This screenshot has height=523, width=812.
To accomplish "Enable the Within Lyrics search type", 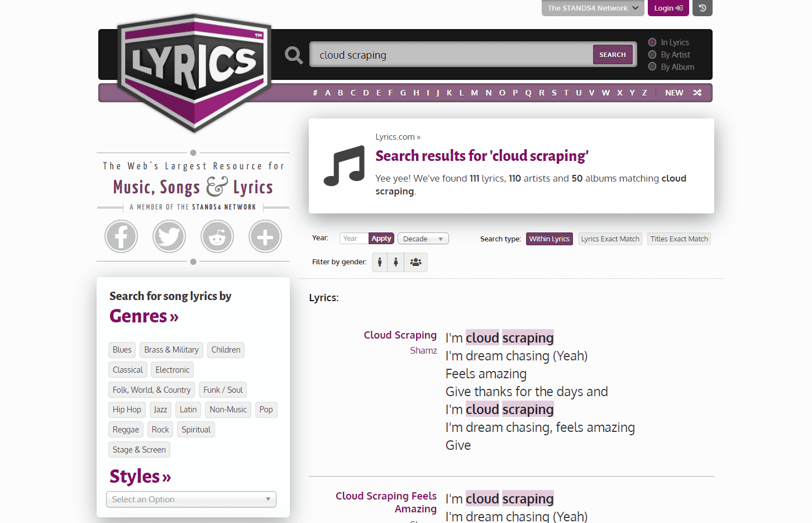I will [550, 239].
